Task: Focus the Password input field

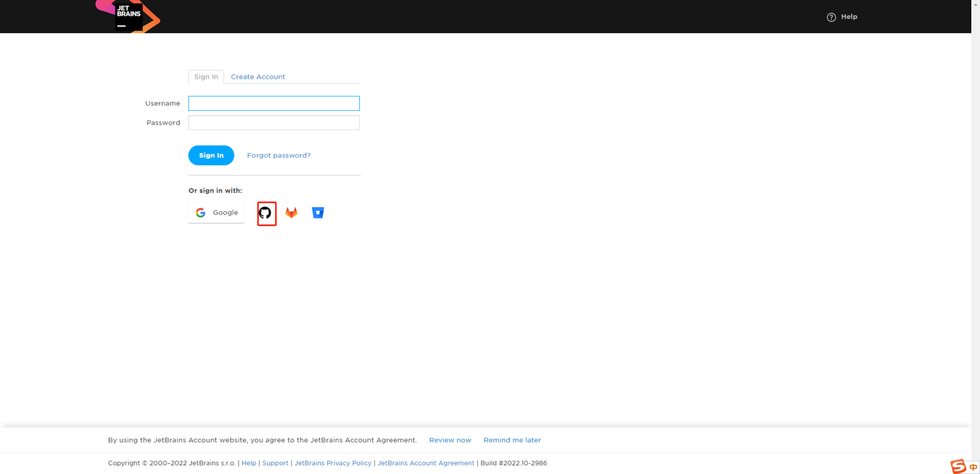Action: pos(273,123)
